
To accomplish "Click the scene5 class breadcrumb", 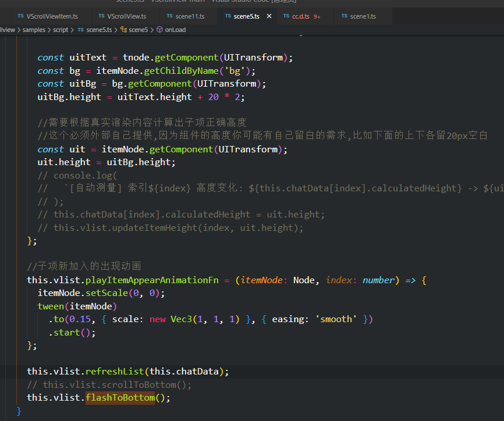I will 138,30.
